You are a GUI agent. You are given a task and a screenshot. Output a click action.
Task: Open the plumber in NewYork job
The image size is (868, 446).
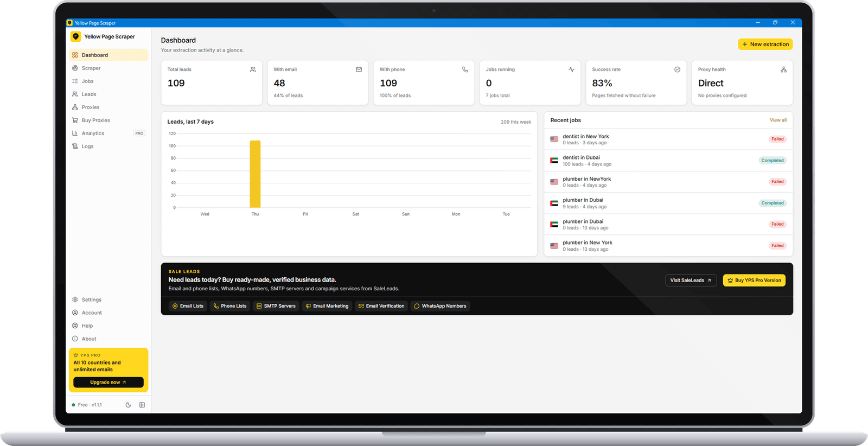pos(668,182)
